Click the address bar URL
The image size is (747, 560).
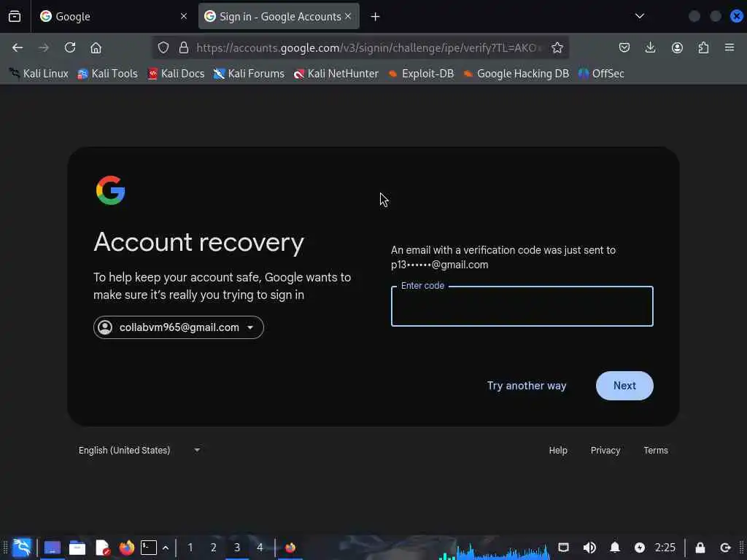tap(368, 47)
